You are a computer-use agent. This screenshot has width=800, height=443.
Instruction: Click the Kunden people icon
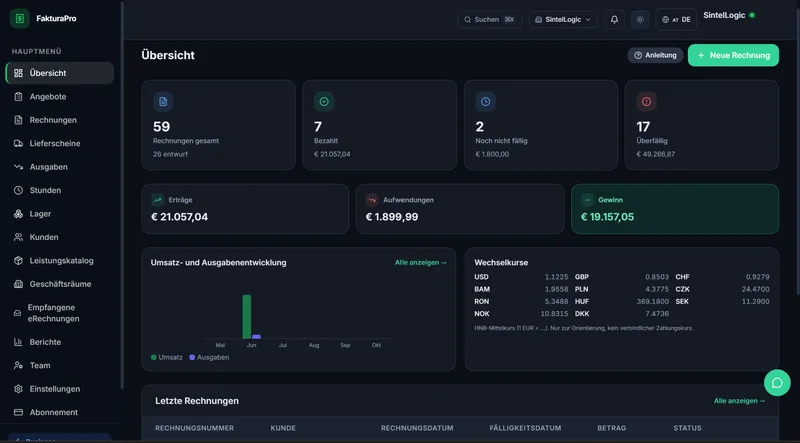point(18,237)
